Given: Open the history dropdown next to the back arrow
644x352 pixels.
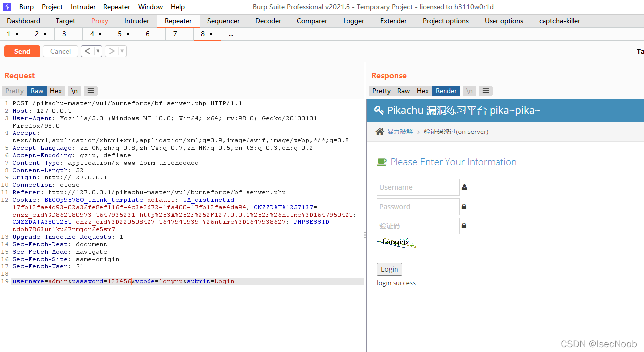Looking at the screenshot, I should [x=98, y=51].
